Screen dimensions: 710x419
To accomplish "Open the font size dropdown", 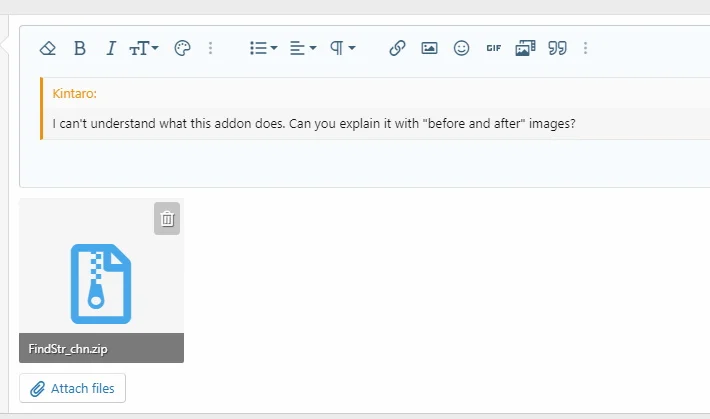I will [144, 48].
